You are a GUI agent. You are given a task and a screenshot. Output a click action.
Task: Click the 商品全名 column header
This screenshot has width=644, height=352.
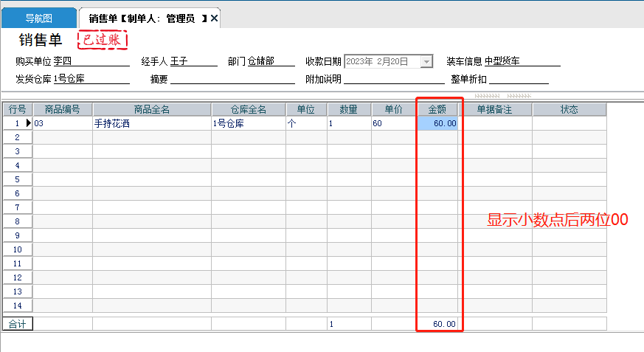152,110
